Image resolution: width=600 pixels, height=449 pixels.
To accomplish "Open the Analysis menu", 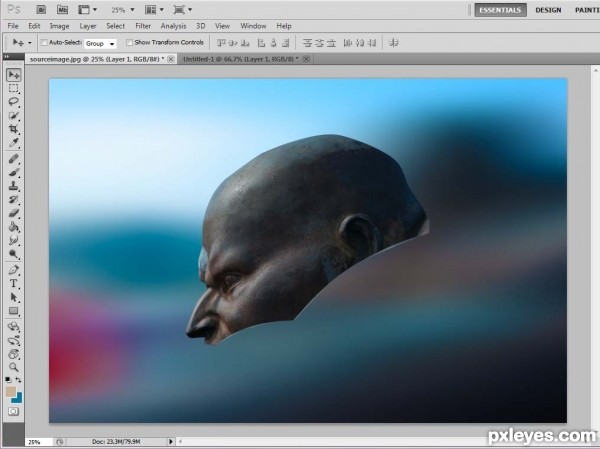I will click(173, 26).
